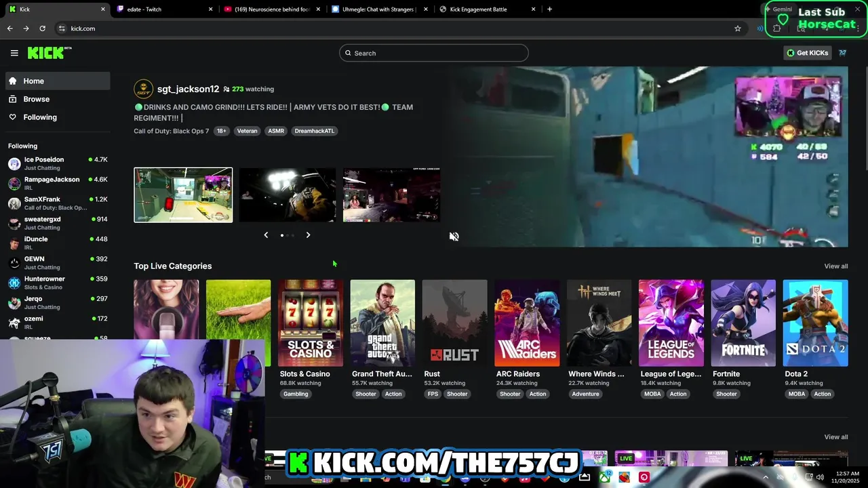Select Home in the sidebar

(58, 81)
